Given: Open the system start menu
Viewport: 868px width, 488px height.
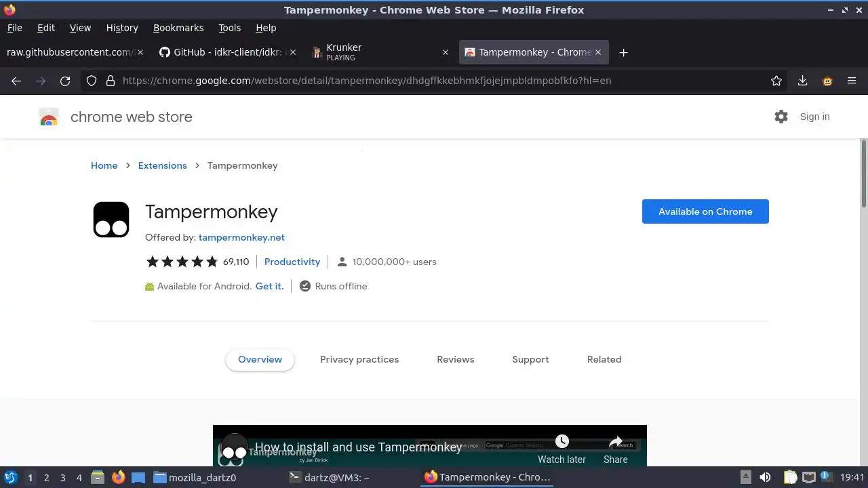Looking at the screenshot, I should tap(11, 477).
